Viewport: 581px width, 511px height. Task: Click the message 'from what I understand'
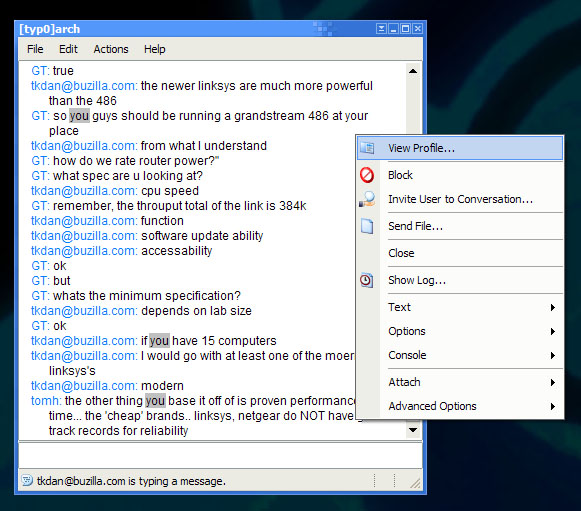(x=204, y=146)
